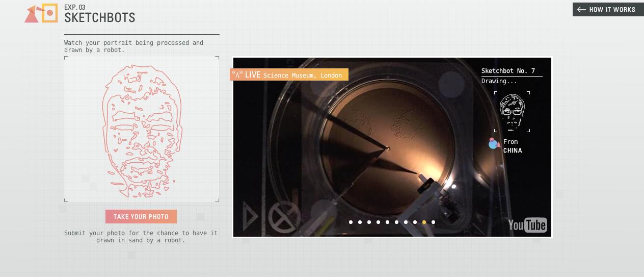Screen dimensions: 644x277
Task: Click 'Science Museum, London' location text
Action: tap(303, 75)
